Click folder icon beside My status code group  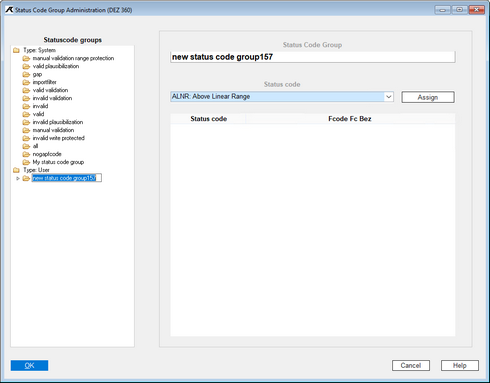(x=26, y=162)
